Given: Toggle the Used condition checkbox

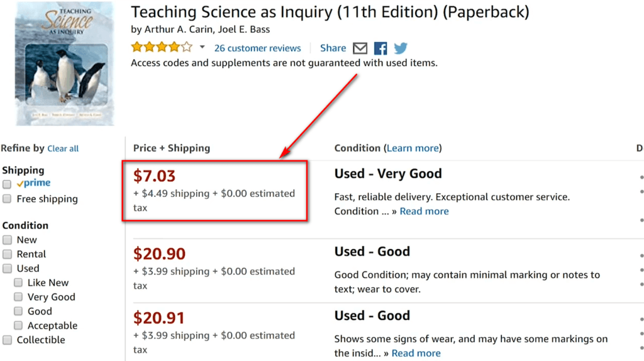Looking at the screenshot, I should click(7, 269).
